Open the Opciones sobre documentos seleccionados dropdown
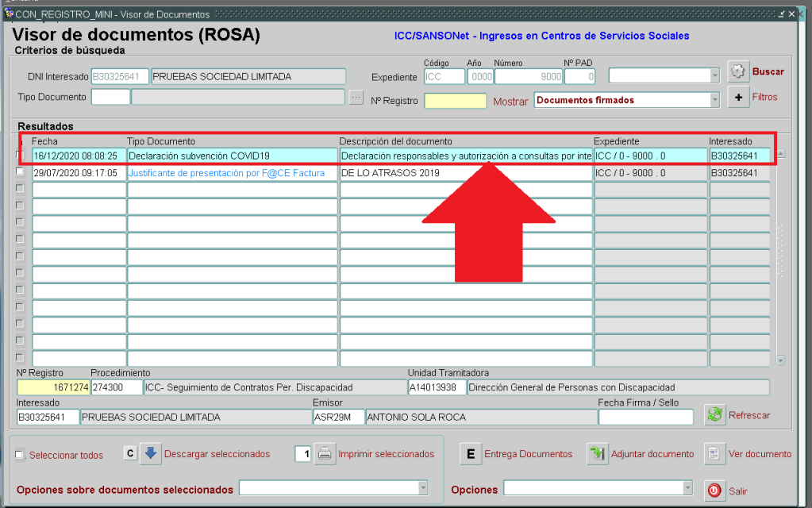Image resolution: width=812 pixels, height=508 pixels. tap(422, 487)
